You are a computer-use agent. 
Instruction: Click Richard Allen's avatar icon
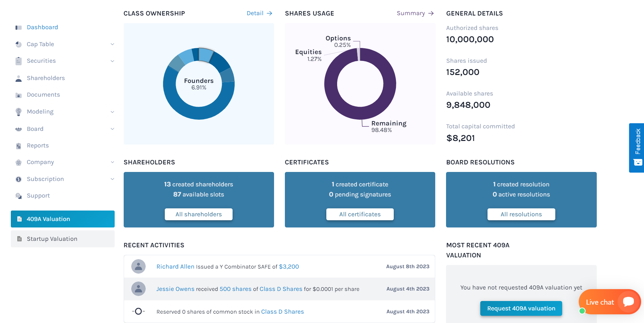(x=138, y=267)
